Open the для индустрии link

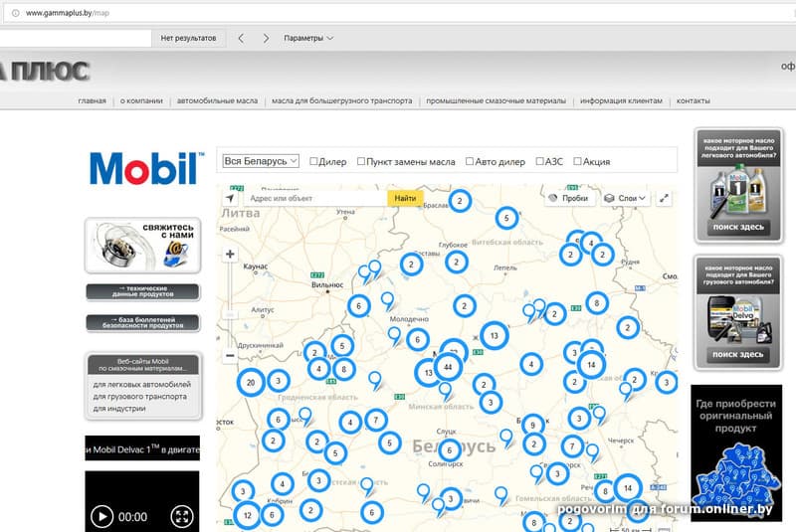coord(118,409)
